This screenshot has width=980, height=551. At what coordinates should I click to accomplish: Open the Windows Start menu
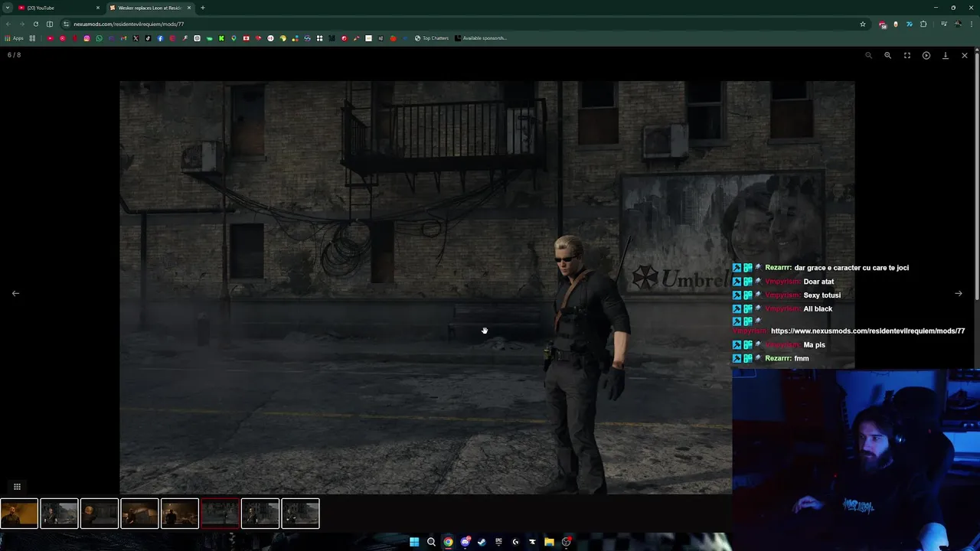(414, 542)
